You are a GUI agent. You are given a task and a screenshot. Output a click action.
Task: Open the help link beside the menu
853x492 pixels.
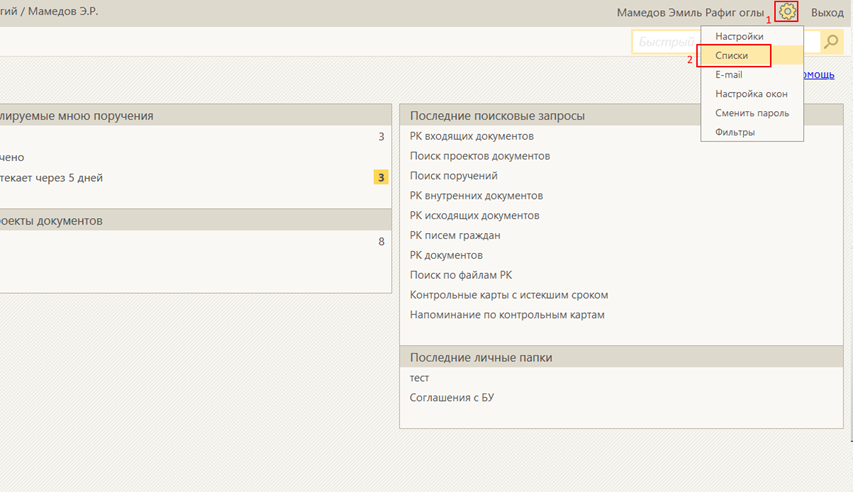(x=819, y=75)
